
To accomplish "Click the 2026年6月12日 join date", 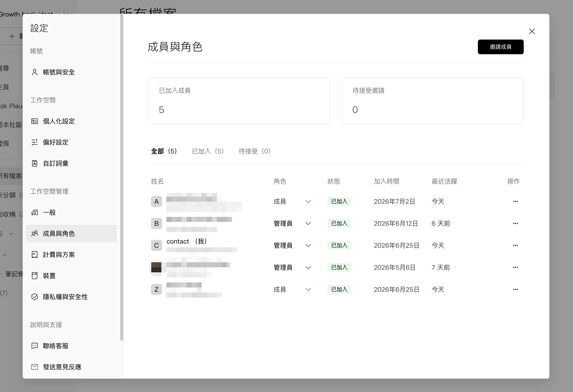I will [396, 223].
